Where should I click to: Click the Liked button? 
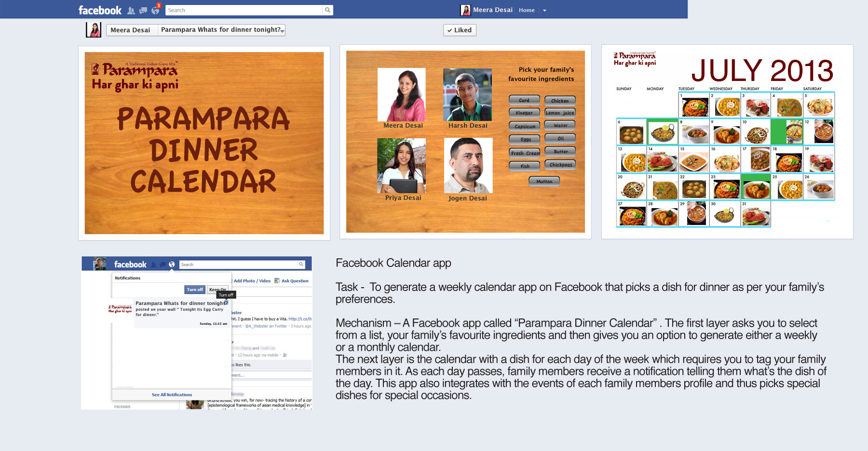click(460, 30)
